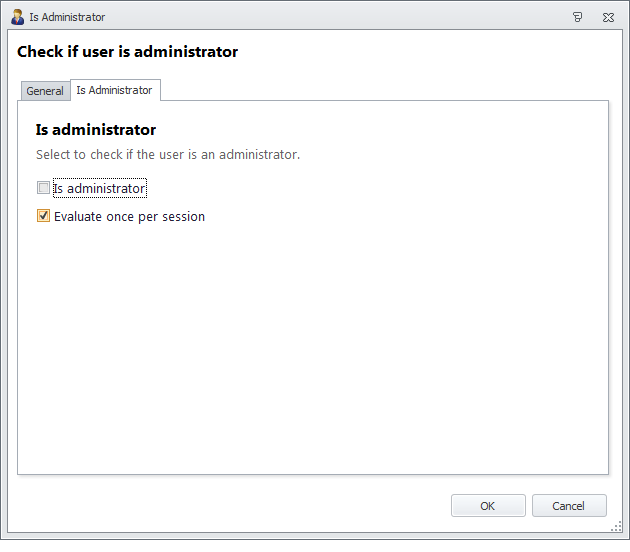Confirm the dialog with OK
The height and width of the screenshot is (552, 630).
click(487, 506)
